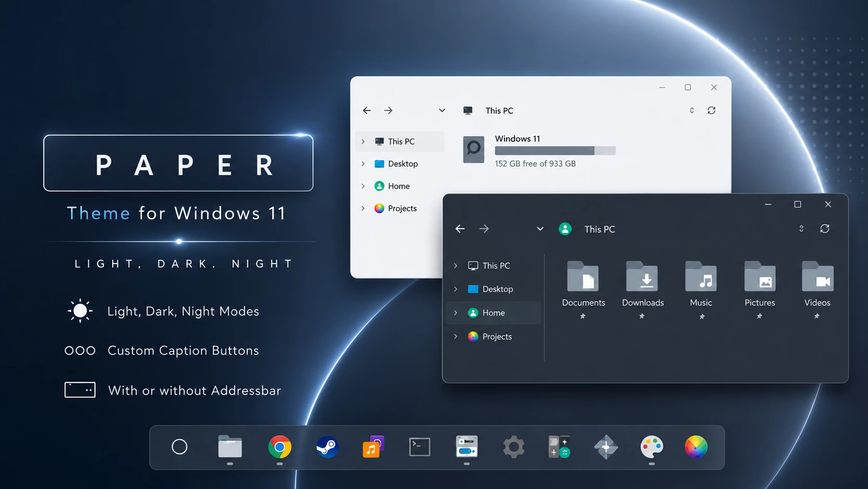Screen dimensions: 868x489
Task: Close the light Explorer window
Action: tap(714, 87)
